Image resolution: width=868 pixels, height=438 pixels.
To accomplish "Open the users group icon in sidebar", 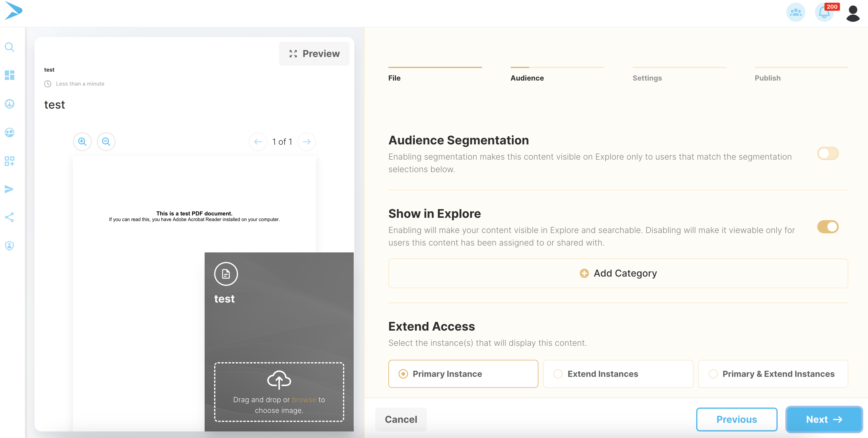I will [10, 132].
